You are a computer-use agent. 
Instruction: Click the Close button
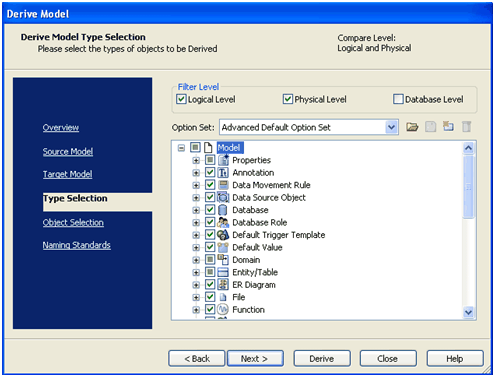(388, 359)
